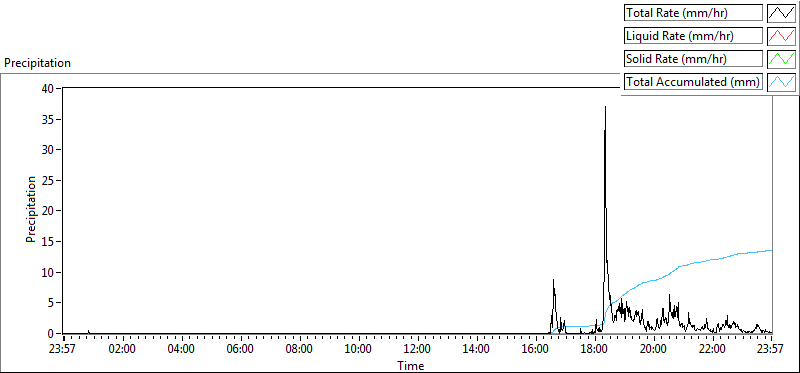Click the Precipitation graph caption above plot
This screenshot has height=373, width=800.
point(37,63)
